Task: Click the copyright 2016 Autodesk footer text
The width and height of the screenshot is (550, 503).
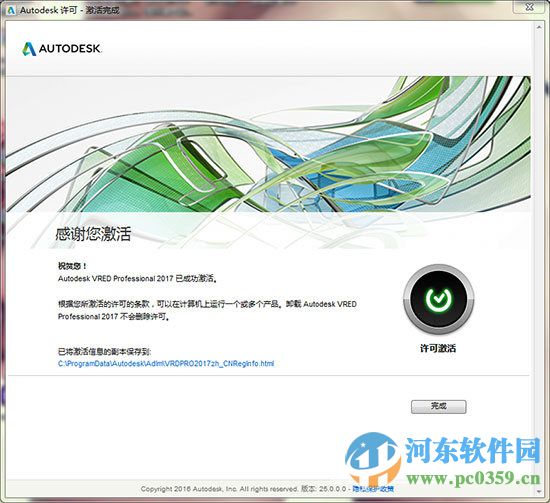Action: click(220, 489)
